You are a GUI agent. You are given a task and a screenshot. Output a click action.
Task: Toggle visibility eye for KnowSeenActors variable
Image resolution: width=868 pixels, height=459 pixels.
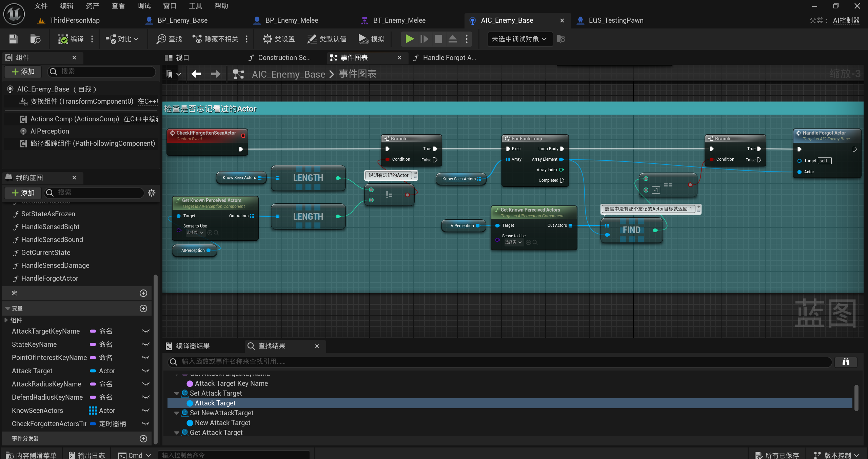(x=145, y=411)
